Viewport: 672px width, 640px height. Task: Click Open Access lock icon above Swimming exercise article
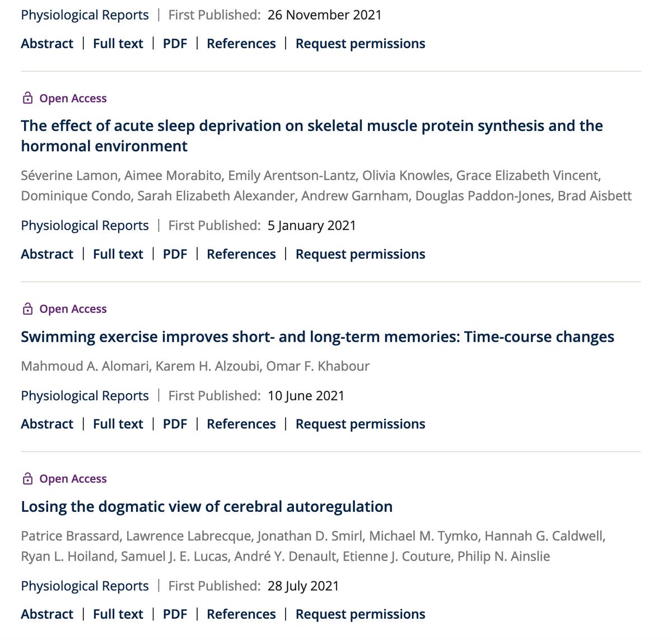[x=27, y=309]
